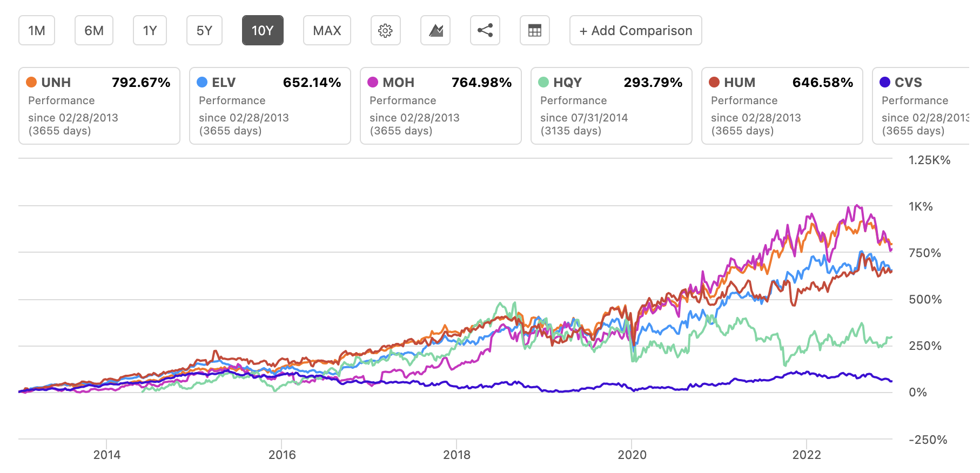Screen dimensions: 980x473
Task: Click the 792.67% performance value
Action: point(141,83)
